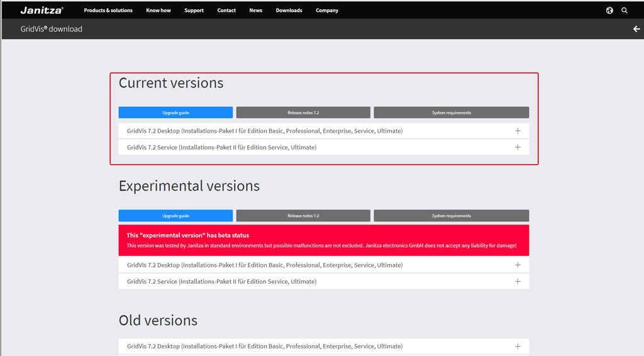Image resolution: width=644 pixels, height=356 pixels.
Task: Open the Products & solutions menu
Action: point(108,10)
